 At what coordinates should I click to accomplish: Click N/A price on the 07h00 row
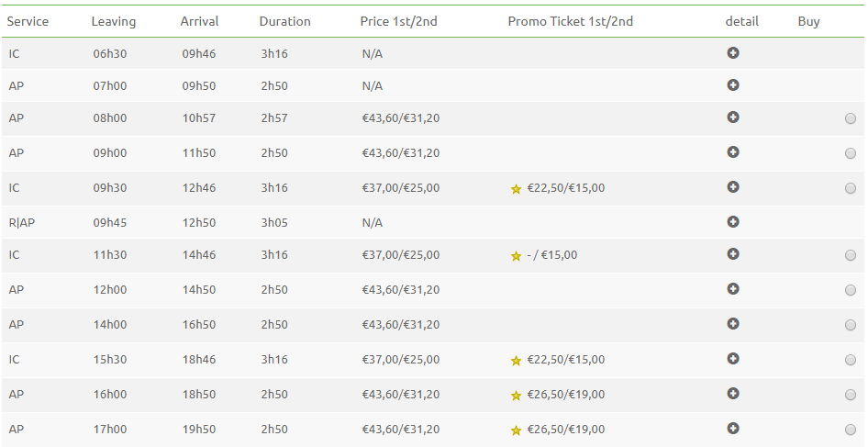372,86
